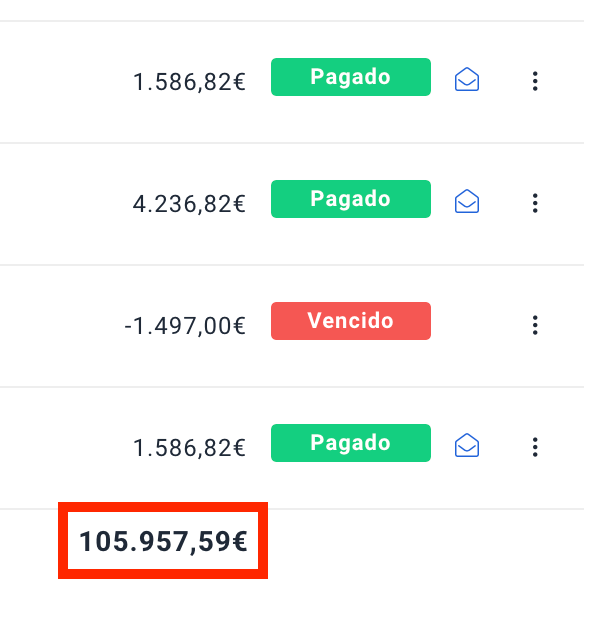Open more options in the last invoice row
The width and height of the screenshot is (614, 624).
coord(535,447)
